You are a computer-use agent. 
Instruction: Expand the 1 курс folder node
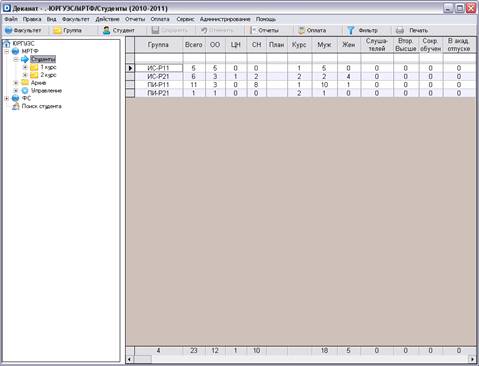pos(25,67)
